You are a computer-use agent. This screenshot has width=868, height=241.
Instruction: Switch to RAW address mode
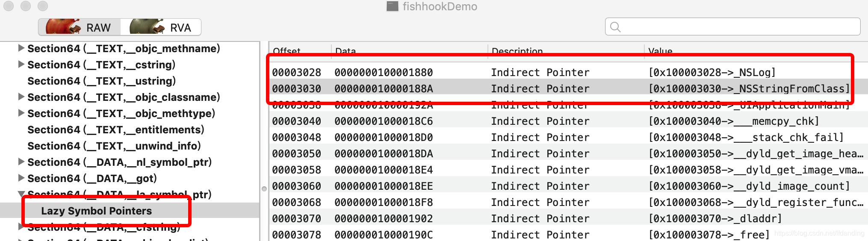[79, 27]
